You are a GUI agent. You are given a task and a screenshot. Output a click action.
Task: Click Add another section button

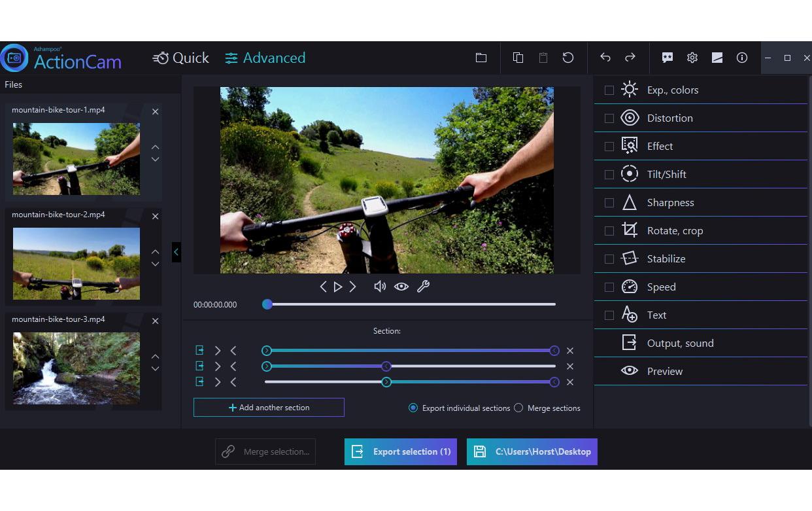(269, 408)
